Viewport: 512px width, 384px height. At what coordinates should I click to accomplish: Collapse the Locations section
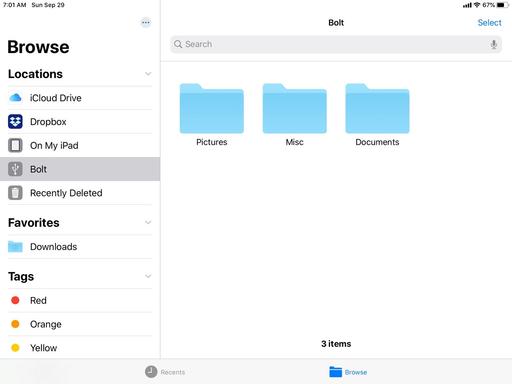point(148,74)
